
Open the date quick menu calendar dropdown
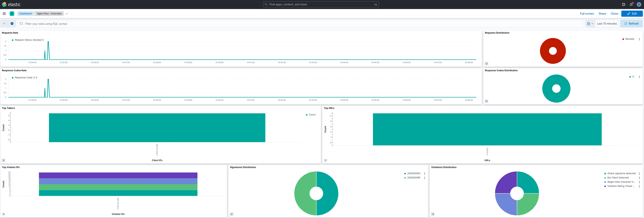[590, 24]
